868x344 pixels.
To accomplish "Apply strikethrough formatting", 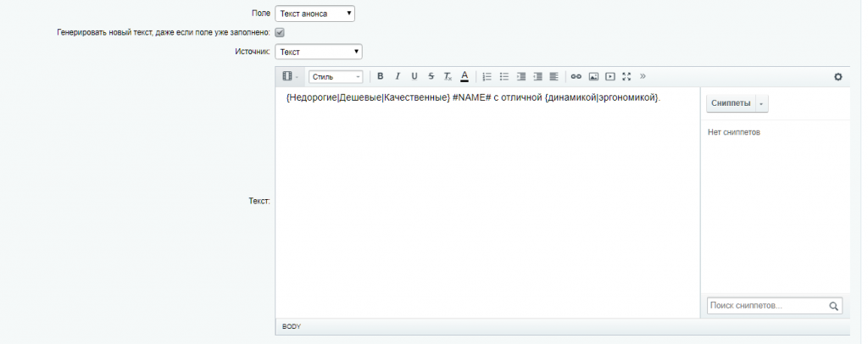I will point(431,76).
